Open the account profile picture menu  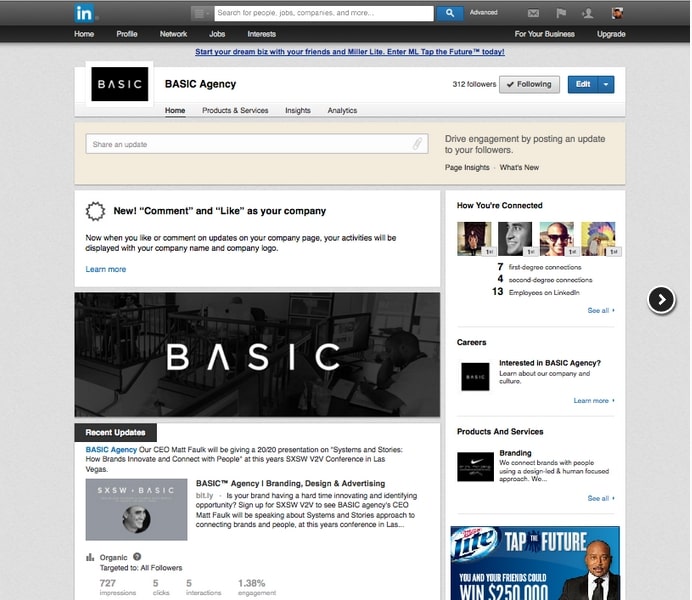pos(617,13)
